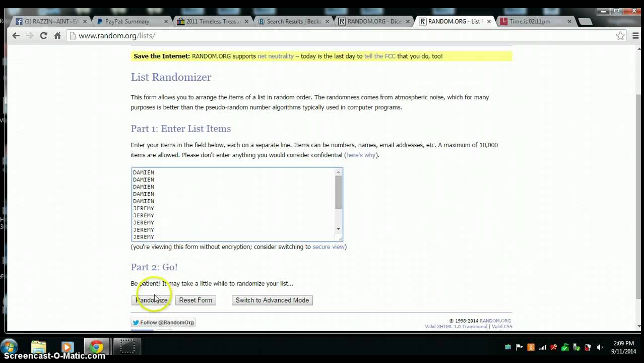The height and width of the screenshot is (363, 644).
Task: Click the list box scroll up arrow
Action: [338, 172]
